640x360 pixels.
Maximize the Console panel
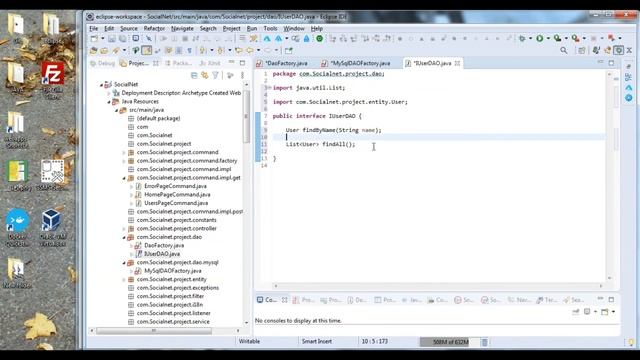click(x=611, y=300)
